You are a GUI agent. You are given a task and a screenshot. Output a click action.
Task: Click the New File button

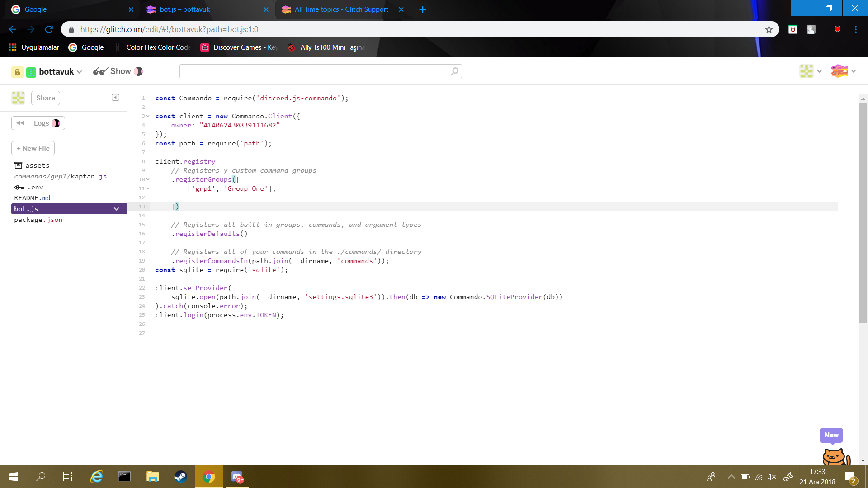[x=33, y=148]
